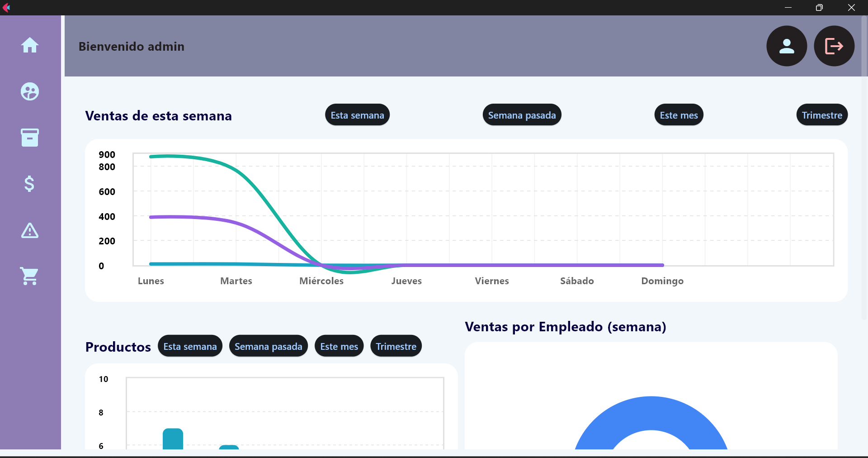Click 'Ventas por Empleado (semana)' heading

click(566, 327)
